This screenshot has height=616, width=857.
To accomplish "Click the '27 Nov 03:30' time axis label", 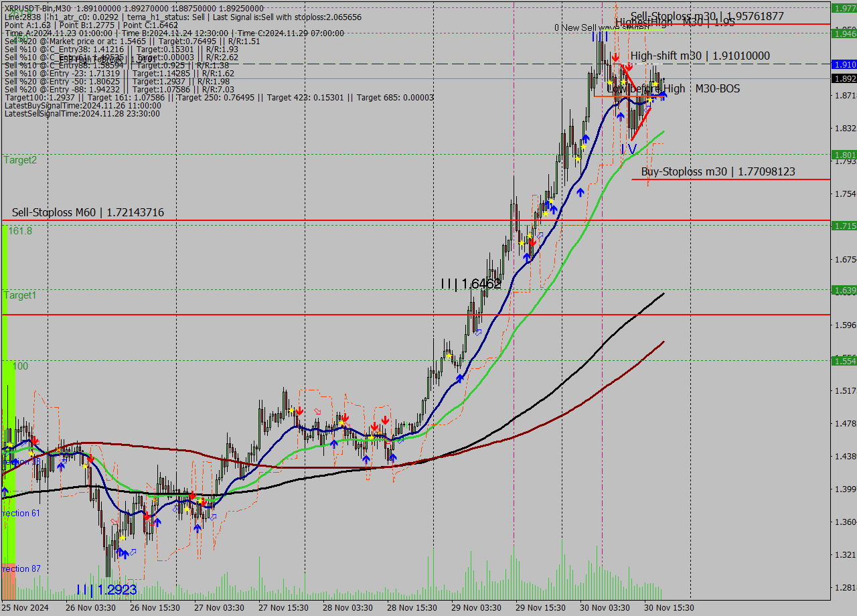I will (x=220, y=608).
